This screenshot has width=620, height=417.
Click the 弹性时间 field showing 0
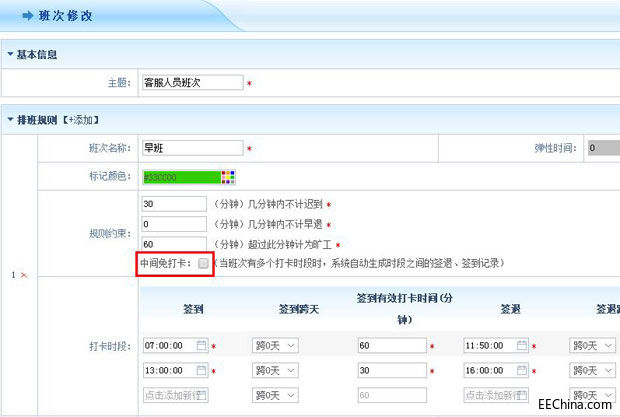(x=604, y=148)
